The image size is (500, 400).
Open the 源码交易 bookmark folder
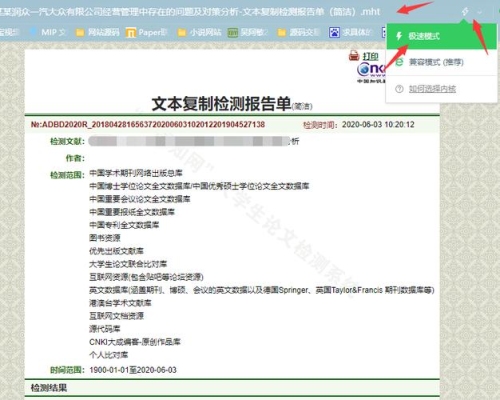pyautogui.click(x=299, y=32)
